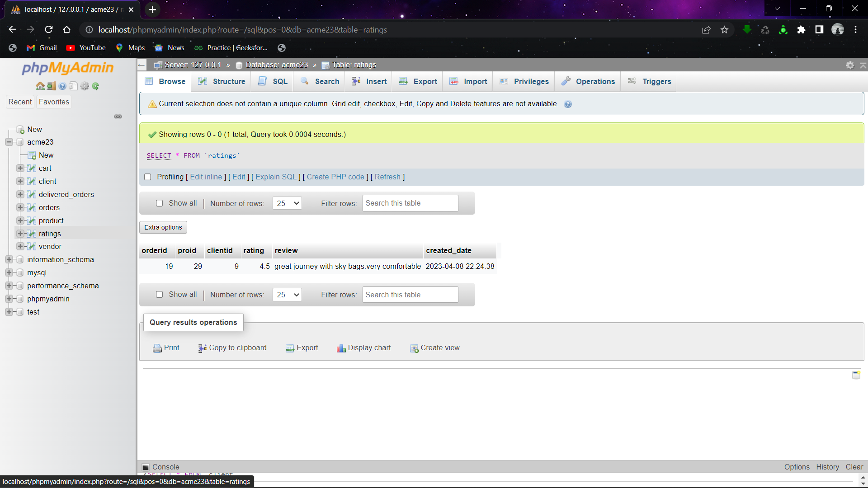
Task: Open the upper Number of rows dropdown
Action: pyautogui.click(x=287, y=203)
